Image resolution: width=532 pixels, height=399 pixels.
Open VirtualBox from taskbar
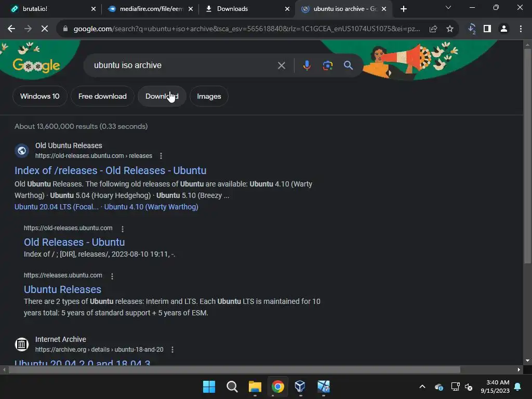[x=300, y=387]
